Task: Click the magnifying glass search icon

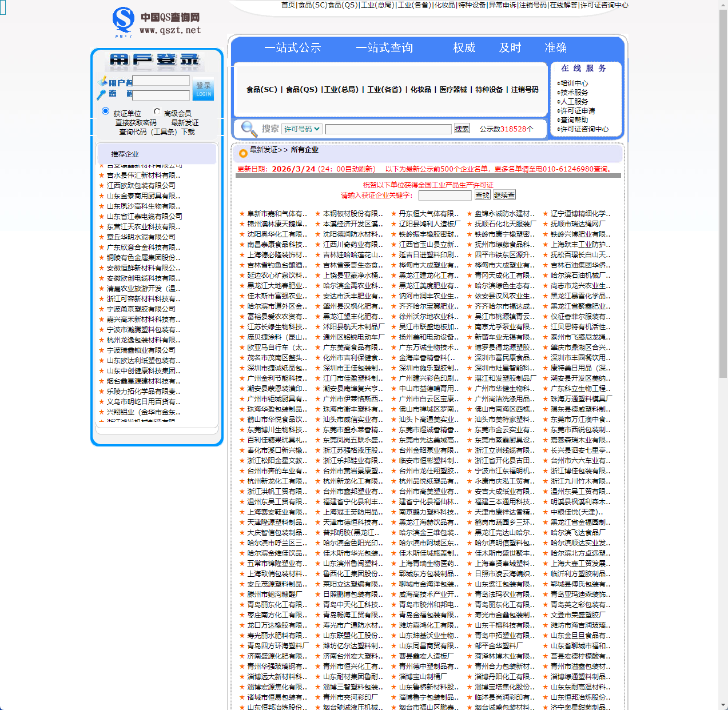Action: (249, 129)
